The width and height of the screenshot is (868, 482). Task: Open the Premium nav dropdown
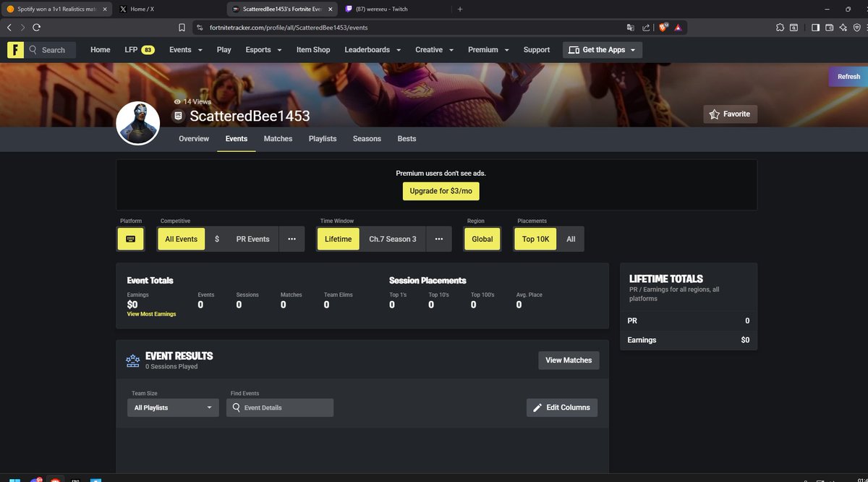click(x=488, y=50)
